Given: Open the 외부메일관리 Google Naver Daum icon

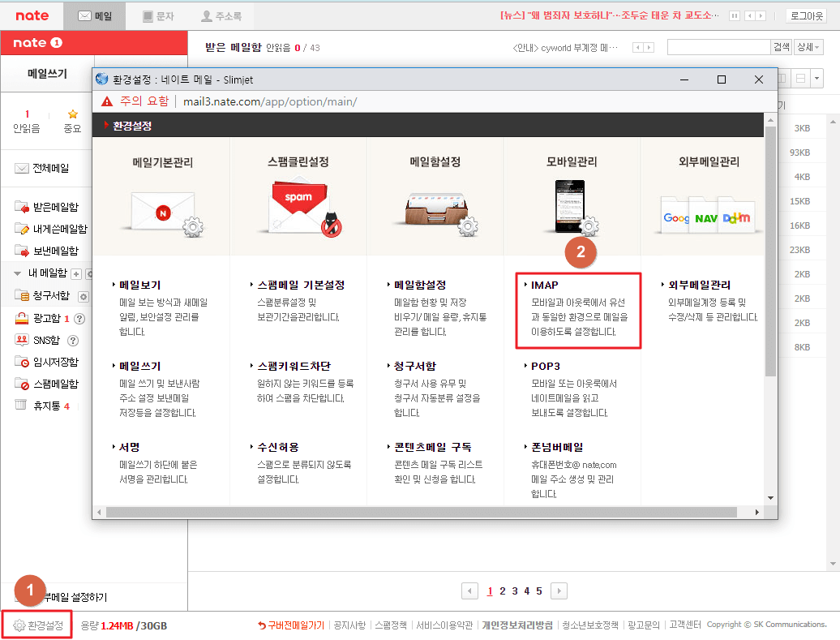Looking at the screenshot, I should pos(708,214).
